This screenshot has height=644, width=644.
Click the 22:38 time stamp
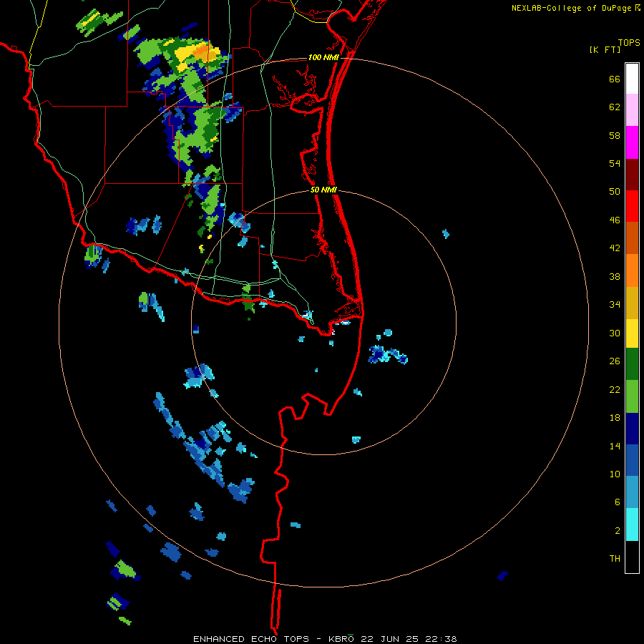coord(441,639)
